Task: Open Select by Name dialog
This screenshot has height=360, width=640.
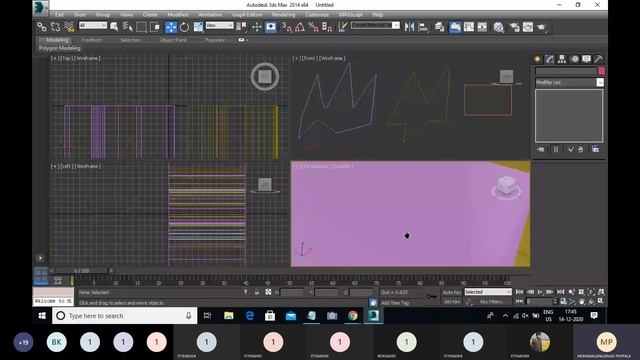Action: (128, 27)
